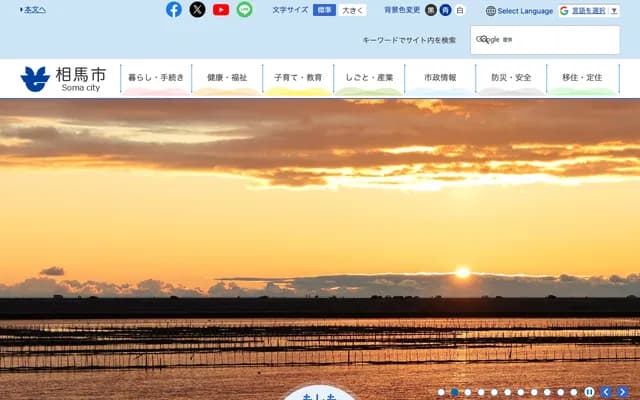This screenshot has width=640, height=400.
Task: Choose white background color
Action: pos(460,10)
